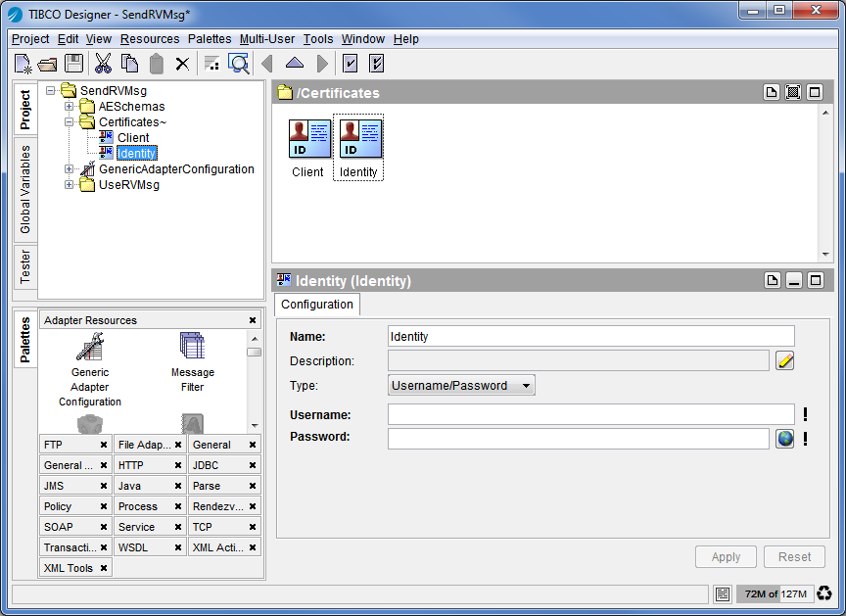Open the Type dropdown showing Username/Password

point(461,386)
